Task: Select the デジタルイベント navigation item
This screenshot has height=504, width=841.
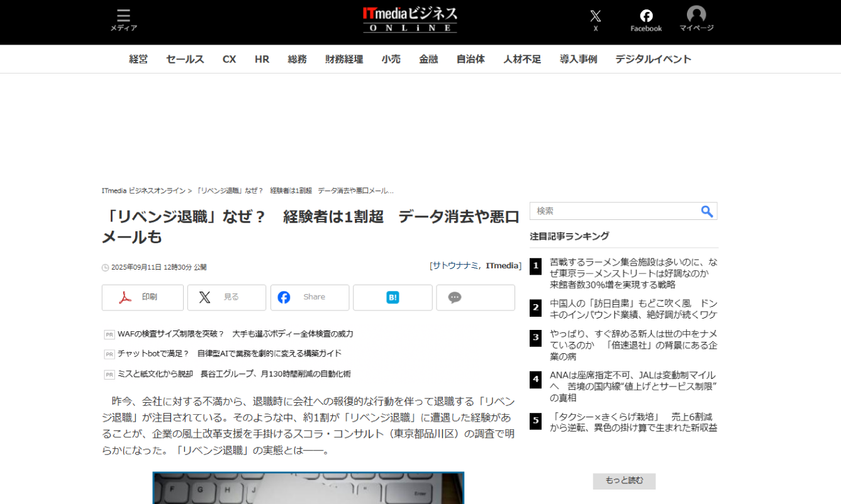Action: (x=653, y=59)
